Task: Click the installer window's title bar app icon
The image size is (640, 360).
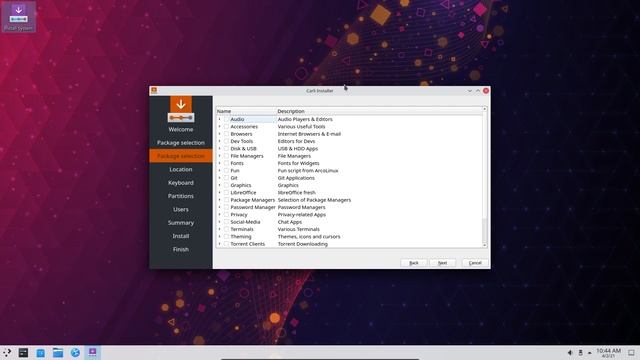Action: [154, 91]
